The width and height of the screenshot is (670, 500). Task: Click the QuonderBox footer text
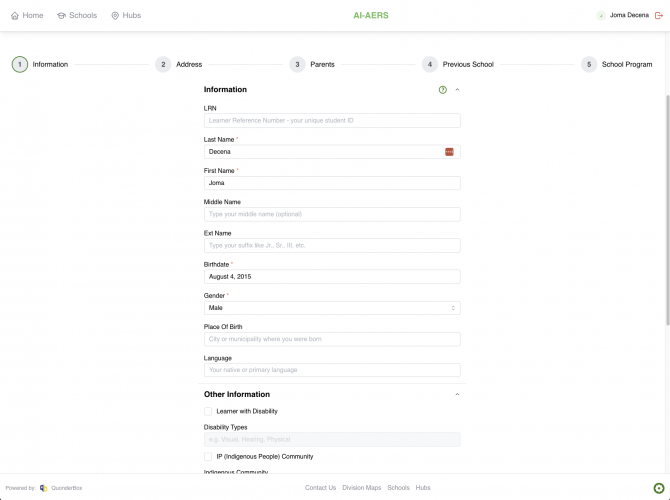pos(67,488)
